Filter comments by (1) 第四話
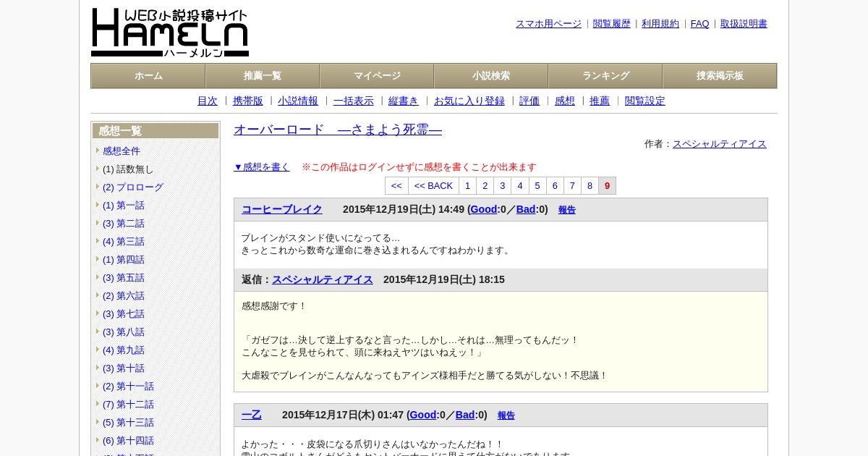The width and height of the screenshot is (868, 456). click(x=124, y=260)
